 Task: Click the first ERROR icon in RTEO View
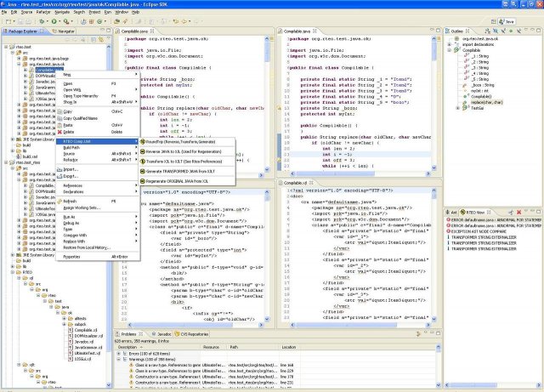point(448,219)
